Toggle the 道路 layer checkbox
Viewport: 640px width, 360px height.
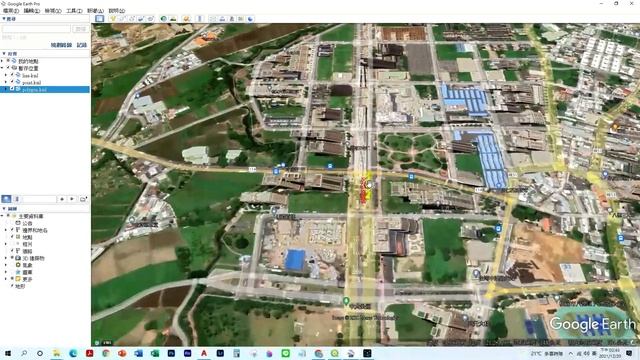click(12, 251)
